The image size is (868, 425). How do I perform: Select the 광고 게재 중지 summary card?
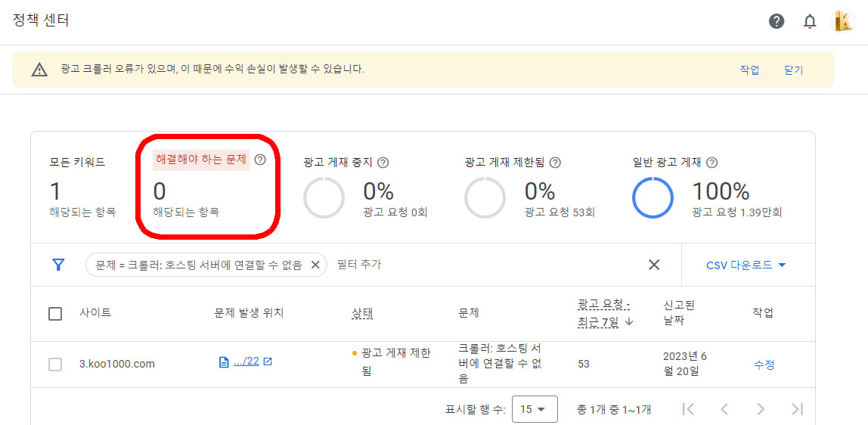tap(365, 188)
